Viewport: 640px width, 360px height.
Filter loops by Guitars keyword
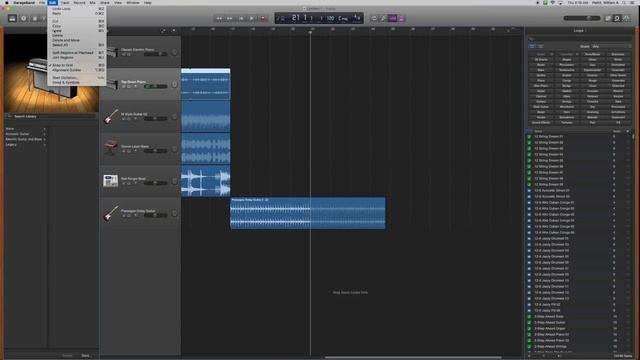pos(541,102)
